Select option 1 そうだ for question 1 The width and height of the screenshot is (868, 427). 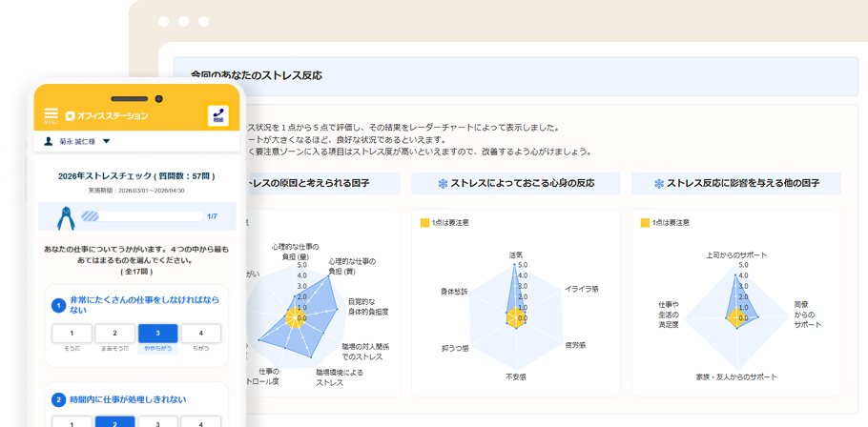(x=72, y=334)
